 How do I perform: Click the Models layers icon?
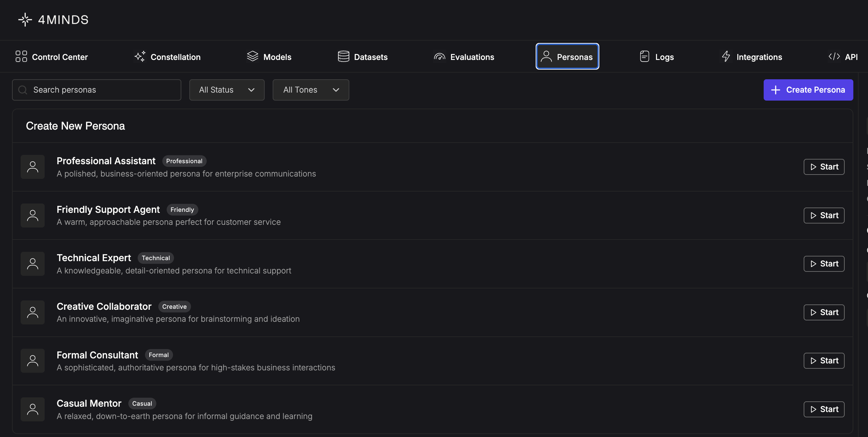tap(252, 56)
